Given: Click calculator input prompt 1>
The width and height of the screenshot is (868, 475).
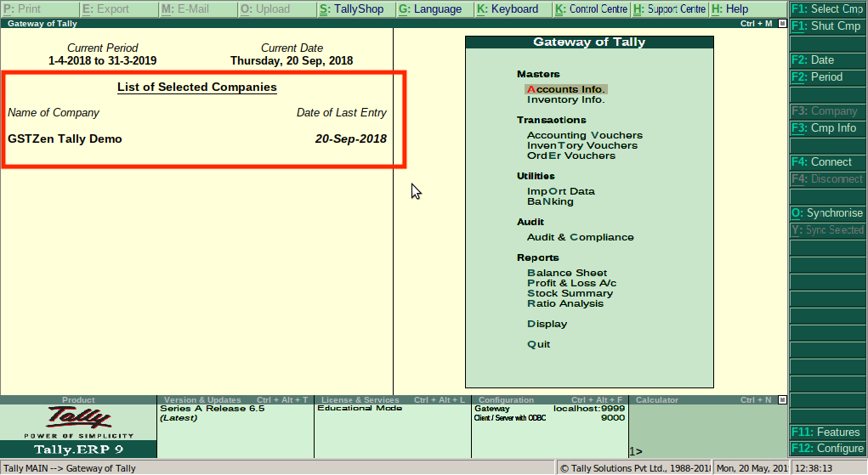Looking at the screenshot, I should 636,452.
